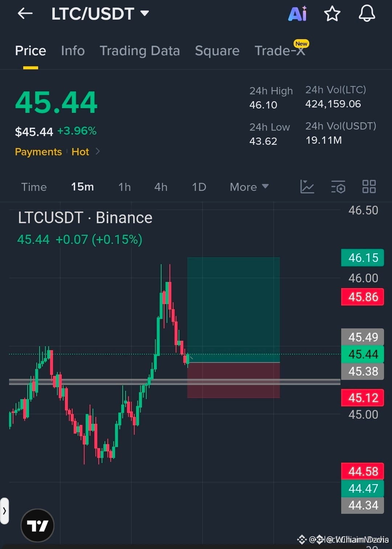This screenshot has height=549, width=392.
Task: Open the Payments Hot tags chevron
Action: (x=98, y=151)
